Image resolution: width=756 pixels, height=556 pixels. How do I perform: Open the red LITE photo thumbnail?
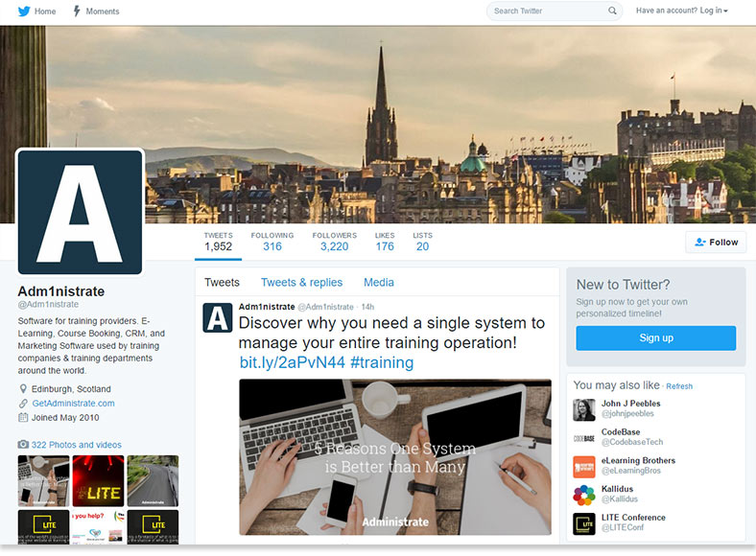click(x=99, y=480)
